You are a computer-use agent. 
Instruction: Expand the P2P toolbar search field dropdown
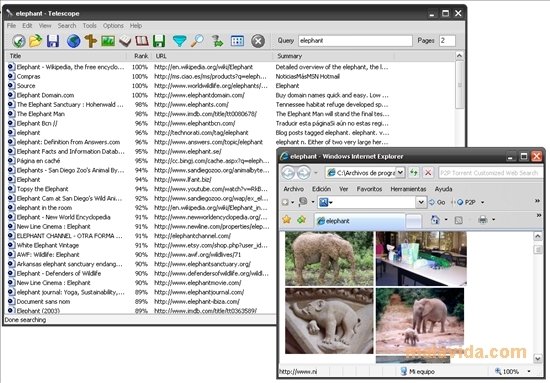click(421, 202)
